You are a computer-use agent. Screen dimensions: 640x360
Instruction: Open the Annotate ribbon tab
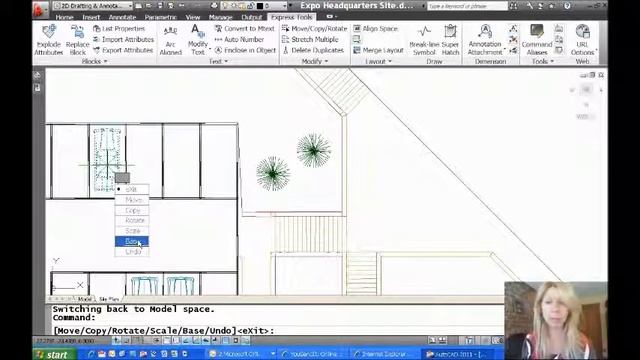(x=122, y=17)
